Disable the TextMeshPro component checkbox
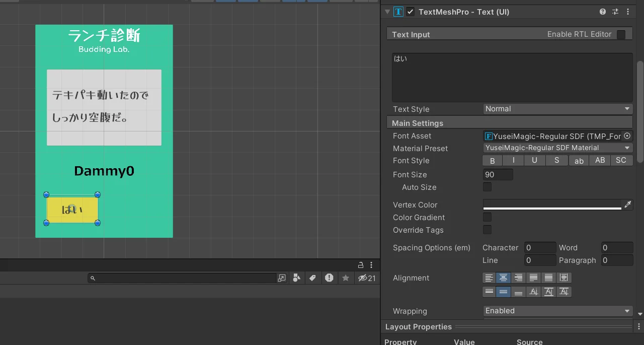 coord(411,12)
